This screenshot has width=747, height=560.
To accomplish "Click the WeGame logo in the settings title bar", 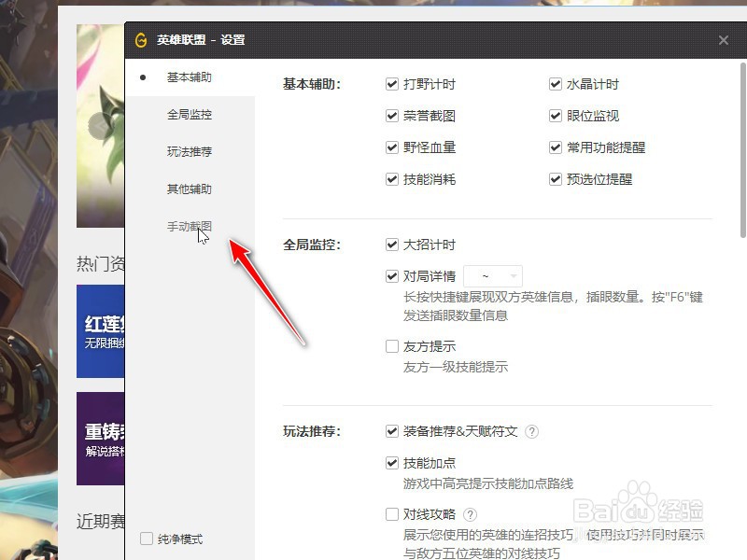I will [x=141, y=40].
